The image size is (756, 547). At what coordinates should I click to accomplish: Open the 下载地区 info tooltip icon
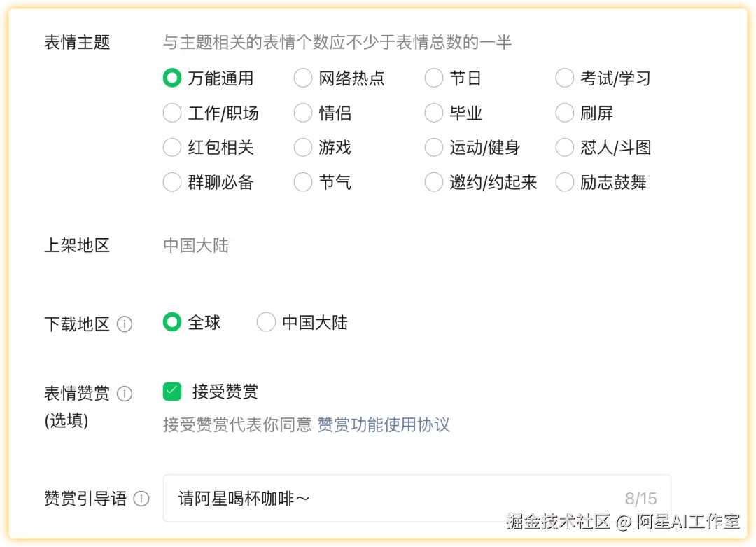point(125,324)
